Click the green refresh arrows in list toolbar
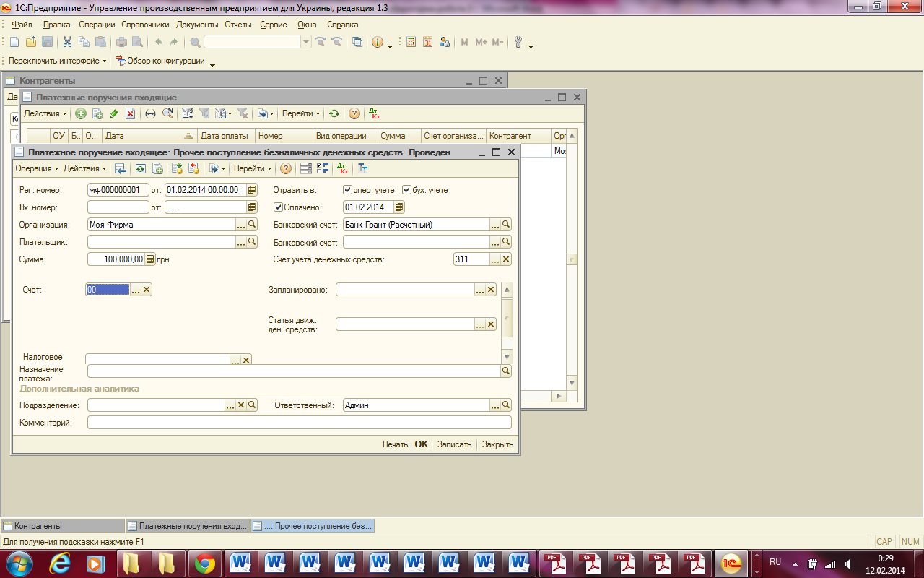The image size is (924, 578). [x=334, y=113]
